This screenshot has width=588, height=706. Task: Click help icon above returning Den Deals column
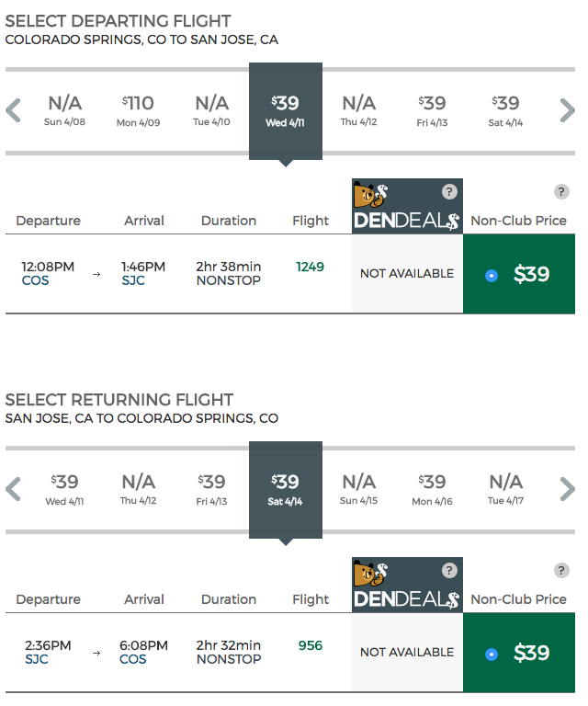(448, 571)
